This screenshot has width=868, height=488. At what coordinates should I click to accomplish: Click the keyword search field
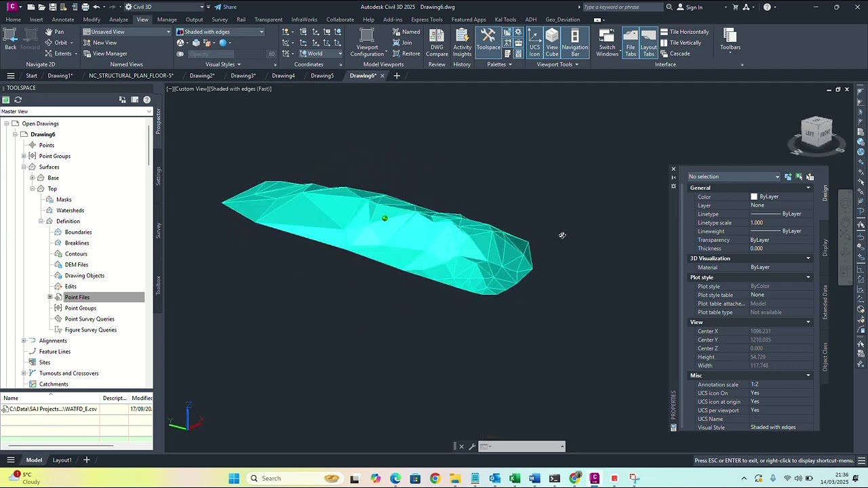click(x=622, y=7)
